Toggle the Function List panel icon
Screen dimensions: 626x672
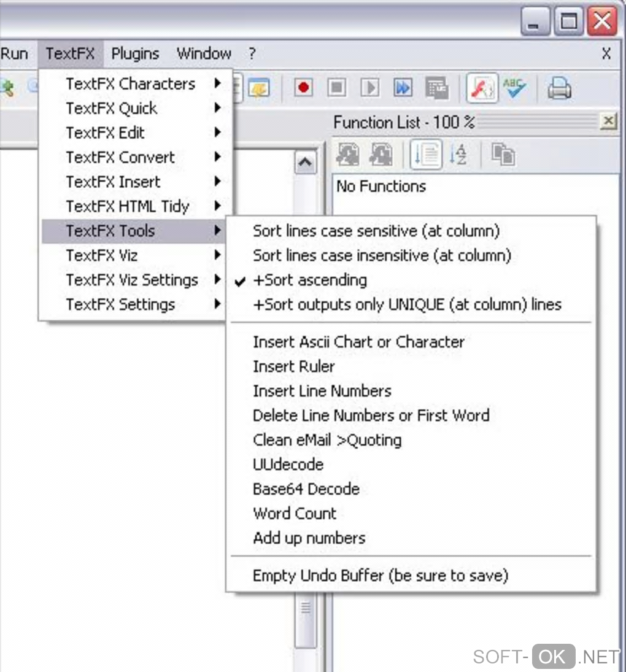coord(482,88)
